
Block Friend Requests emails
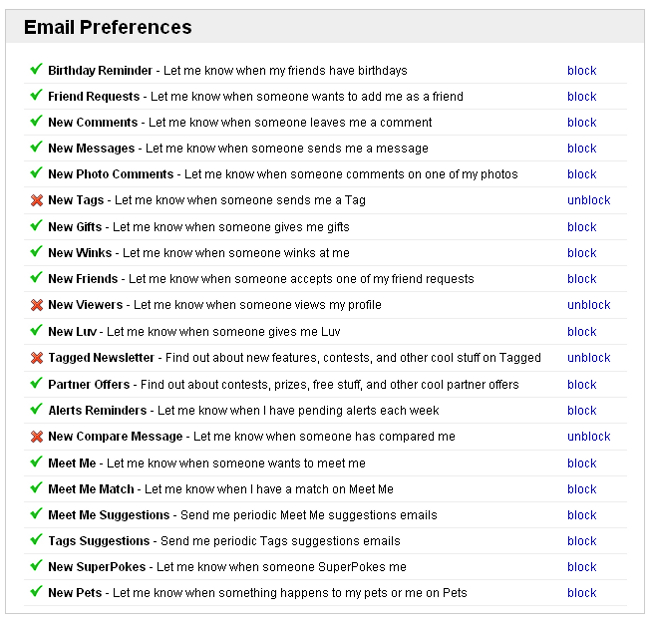pyautogui.click(x=582, y=97)
